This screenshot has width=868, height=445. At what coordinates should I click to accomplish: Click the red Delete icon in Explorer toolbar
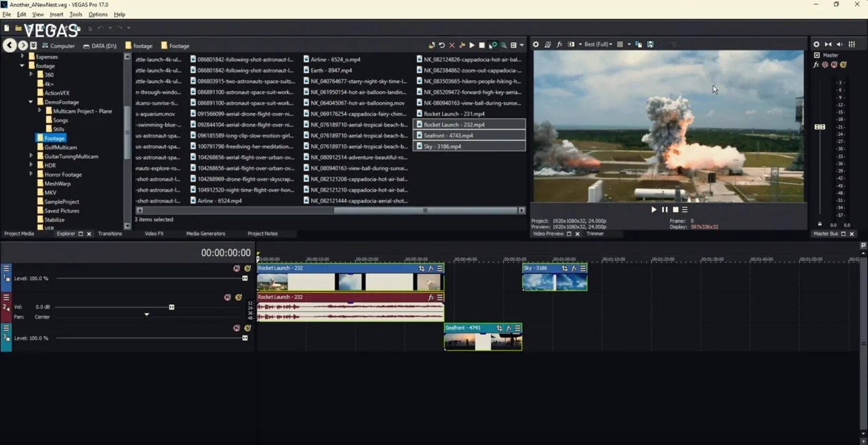(x=452, y=45)
